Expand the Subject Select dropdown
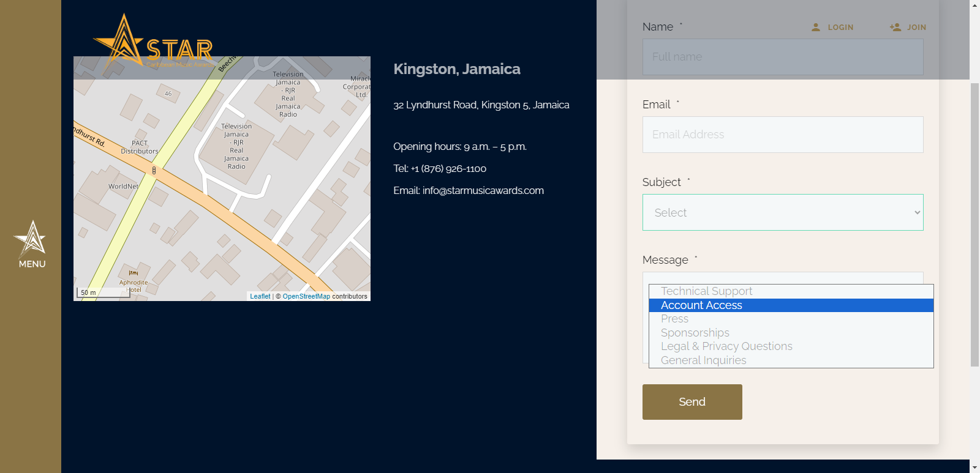The height and width of the screenshot is (473, 980). (x=783, y=212)
